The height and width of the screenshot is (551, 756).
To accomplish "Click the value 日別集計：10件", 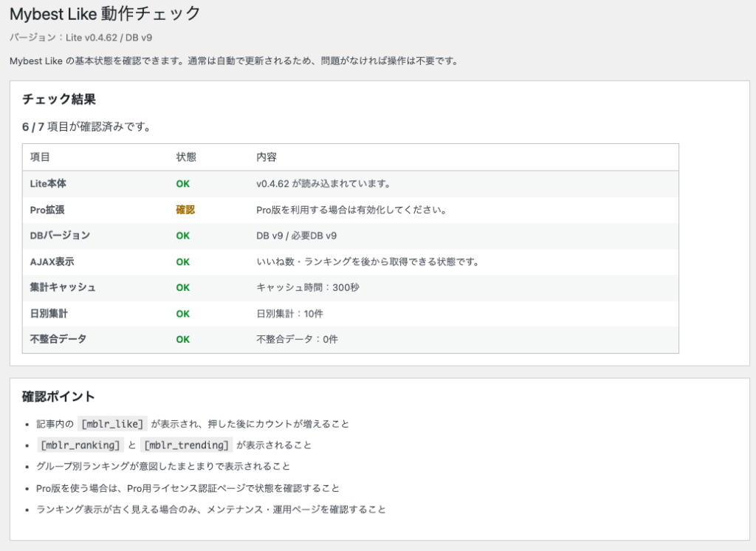I will pos(289,314).
